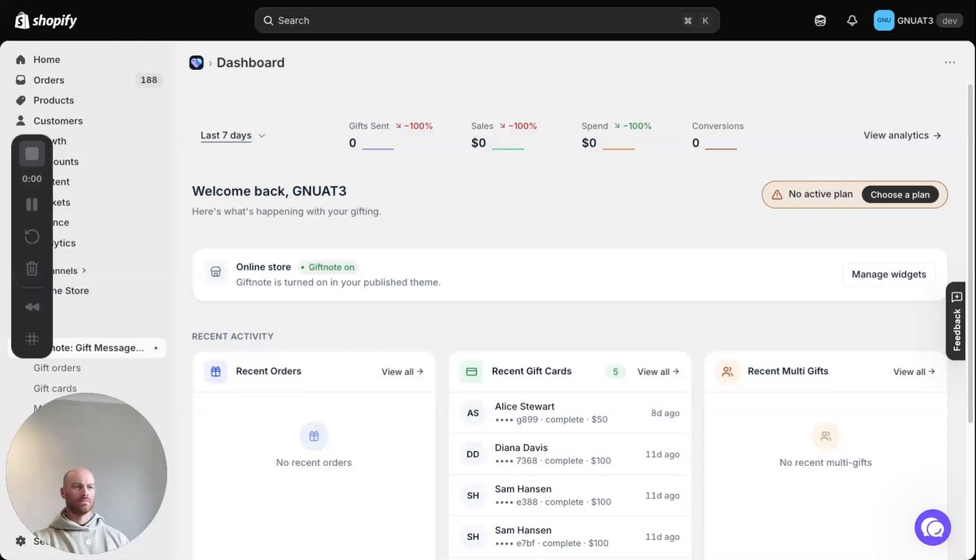The width and height of the screenshot is (976, 560).
Task: Click the Recent Orders gift icon
Action: (216, 372)
